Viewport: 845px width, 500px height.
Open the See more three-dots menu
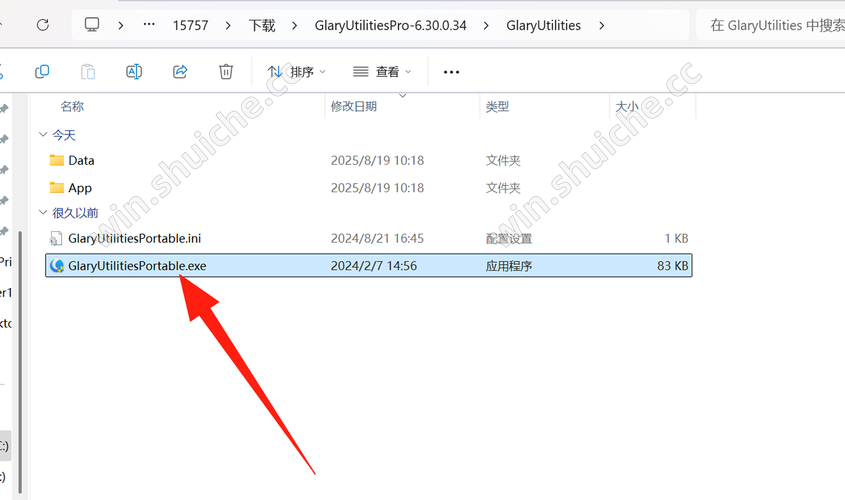451,72
